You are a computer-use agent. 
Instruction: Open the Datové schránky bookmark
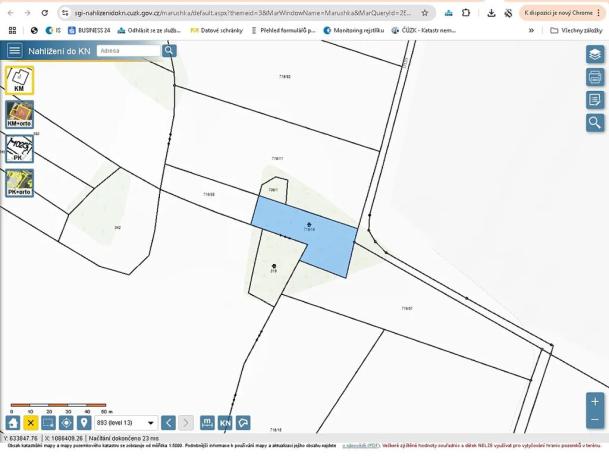click(x=216, y=30)
